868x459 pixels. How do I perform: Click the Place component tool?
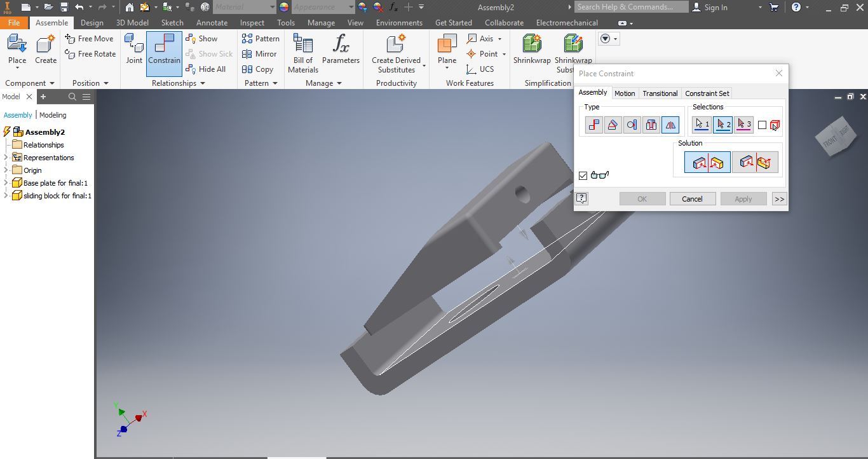(17, 50)
